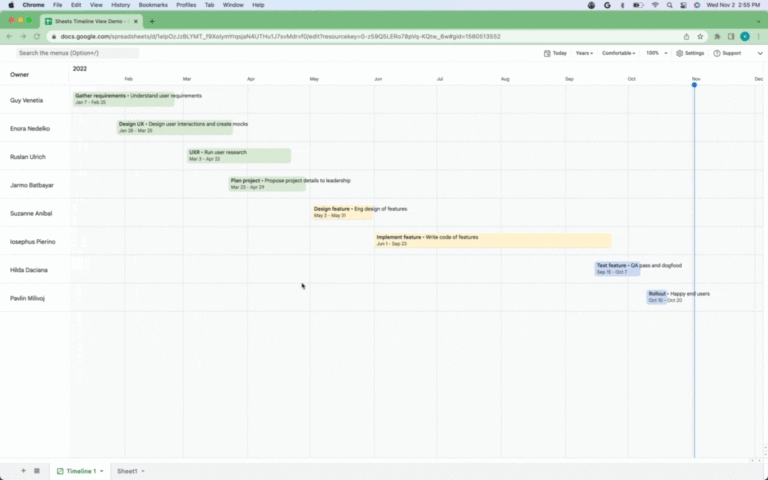Screen dimensions: 768x480
Task: Open the Years time scale dropdown
Action: point(584,53)
